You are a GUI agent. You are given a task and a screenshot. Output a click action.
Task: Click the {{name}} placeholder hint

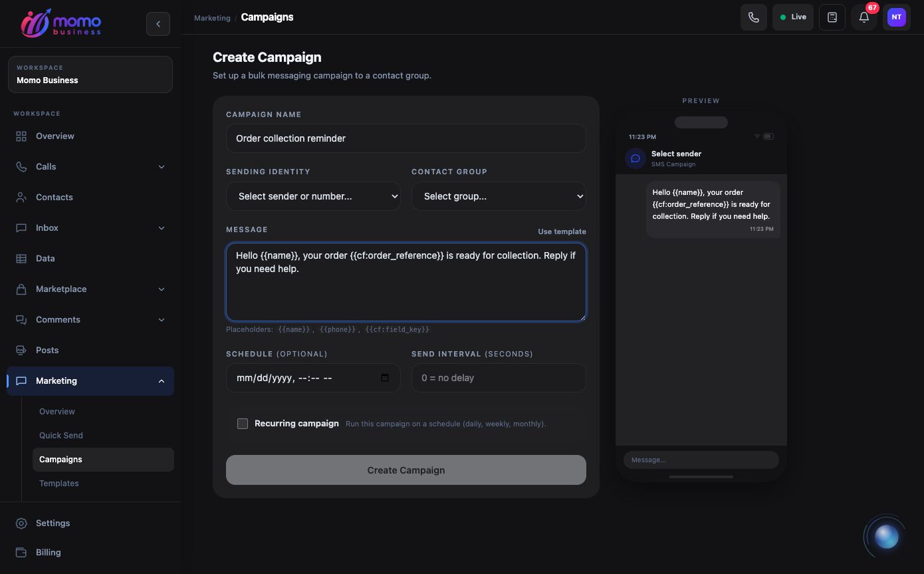[x=294, y=330]
